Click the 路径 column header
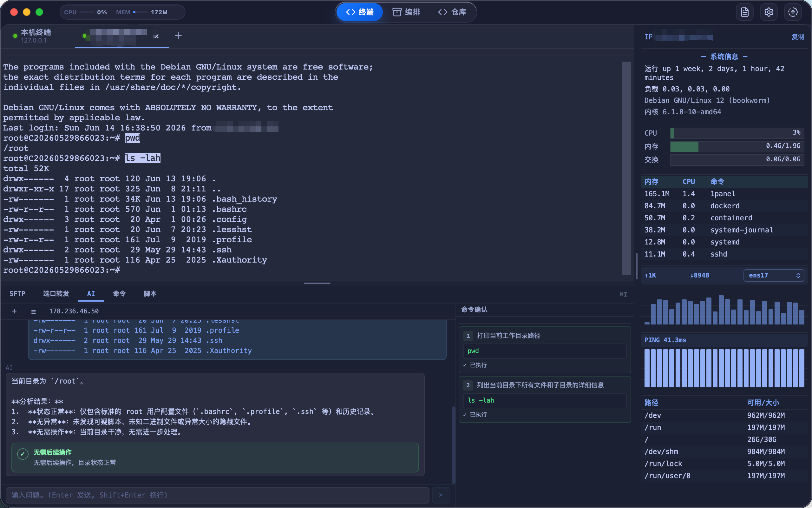Image resolution: width=812 pixels, height=508 pixels. coord(651,403)
